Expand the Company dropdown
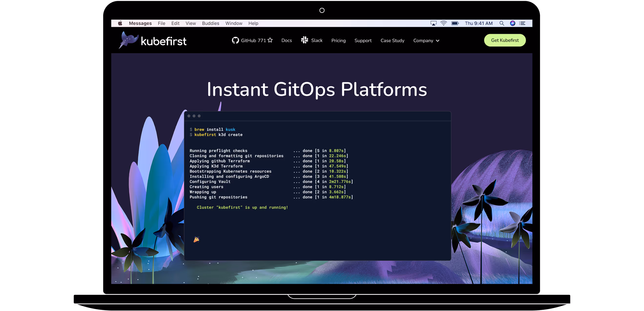The height and width of the screenshot is (311, 644). (426, 41)
